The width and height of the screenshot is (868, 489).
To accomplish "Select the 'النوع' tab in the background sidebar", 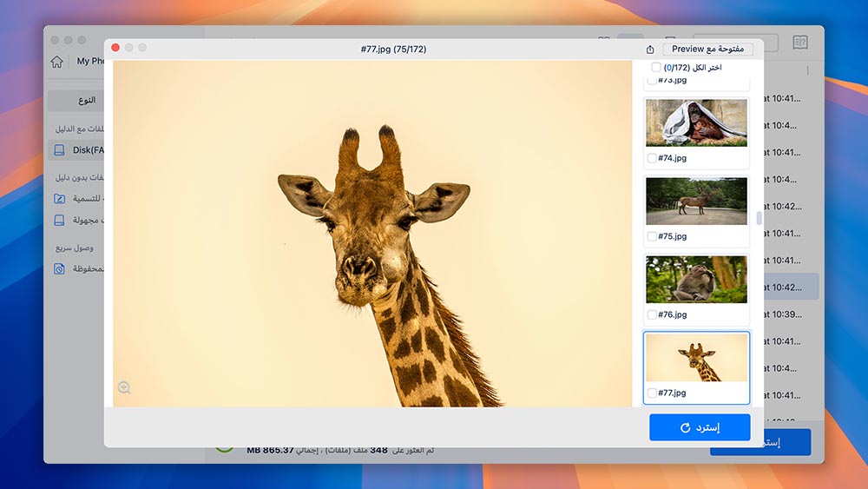I will coord(76,100).
